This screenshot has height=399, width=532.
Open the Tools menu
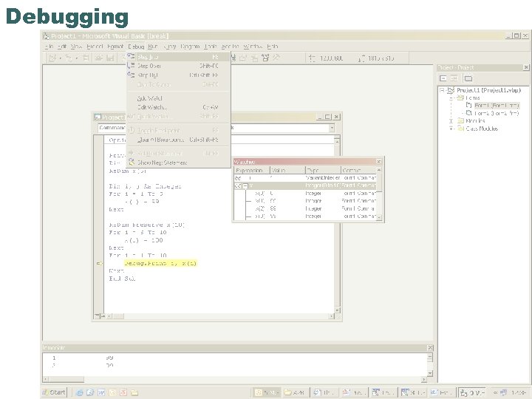(x=211, y=47)
